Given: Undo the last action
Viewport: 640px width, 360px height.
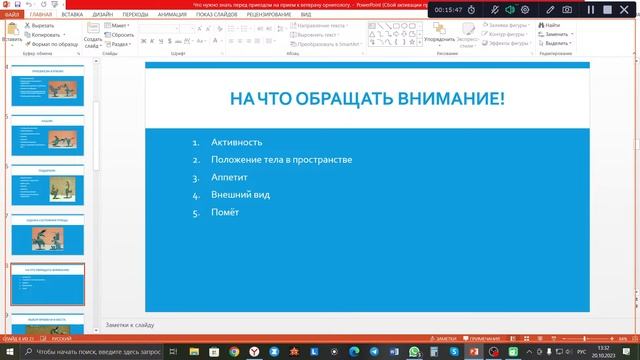Looking at the screenshot, I should coord(29,4).
